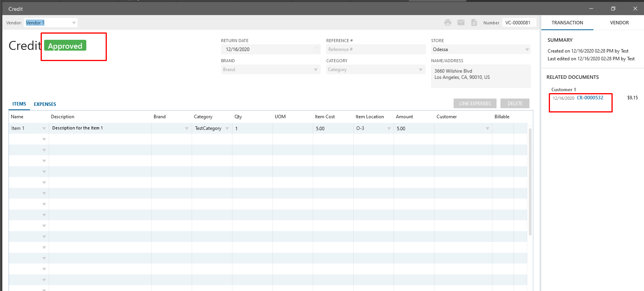Open the Category dropdown in the header
Image resolution: width=644 pixels, height=291 pixels.
421,70
